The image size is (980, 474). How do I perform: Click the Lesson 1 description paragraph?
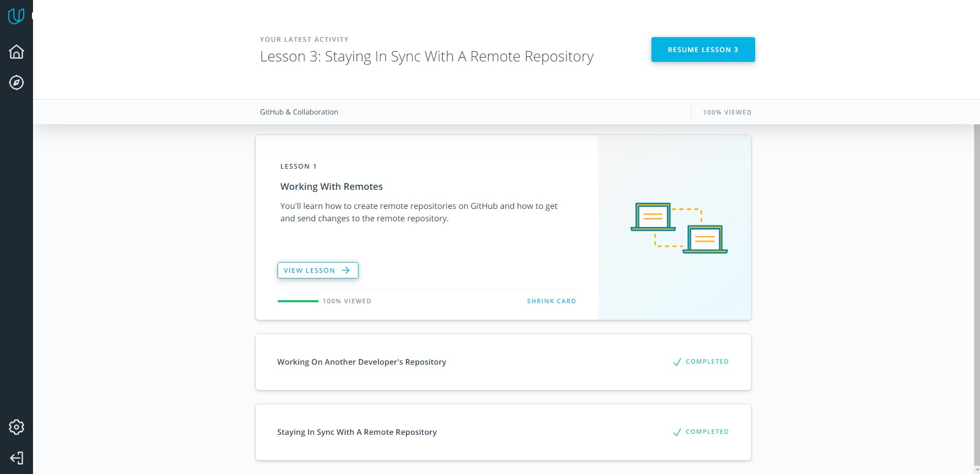419,212
